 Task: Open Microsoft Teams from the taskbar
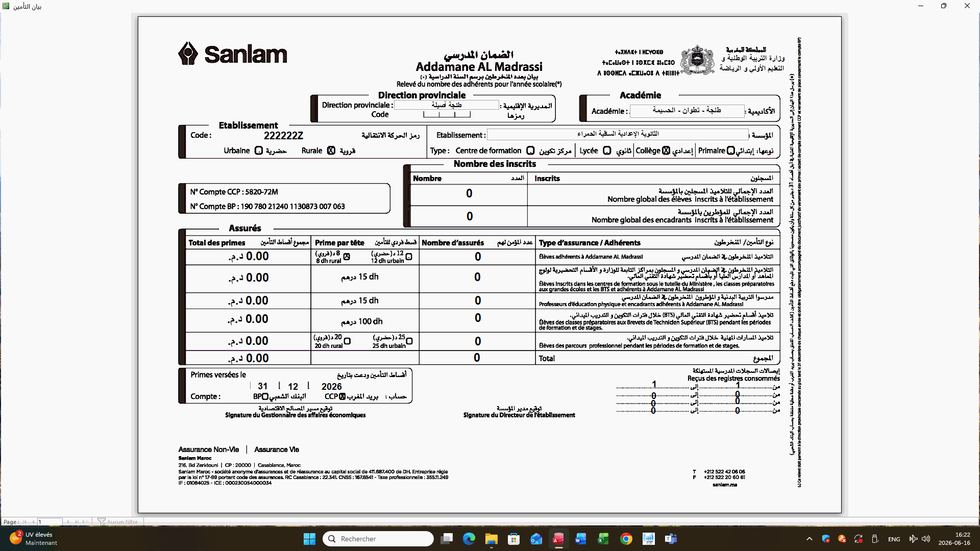click(671, 539)
